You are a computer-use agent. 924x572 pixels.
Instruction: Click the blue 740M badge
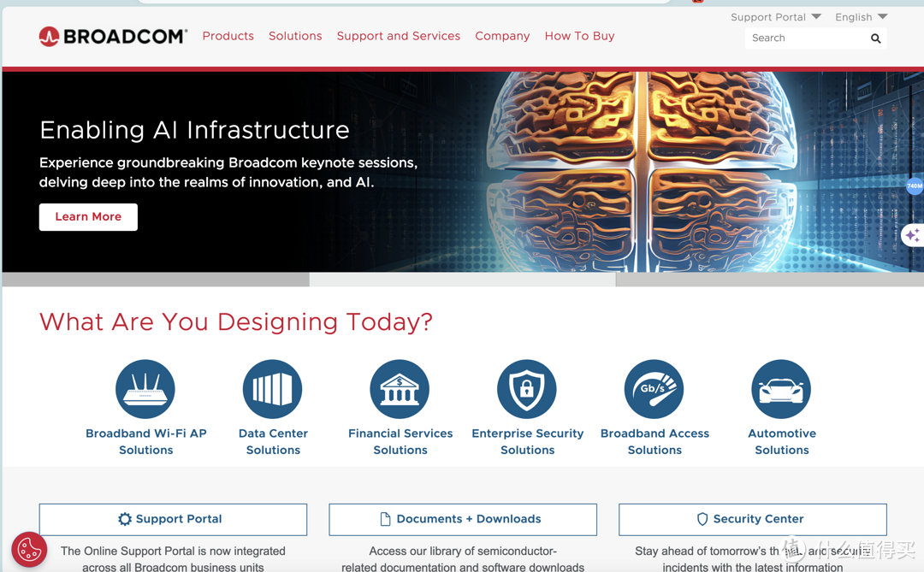(915, 186)
